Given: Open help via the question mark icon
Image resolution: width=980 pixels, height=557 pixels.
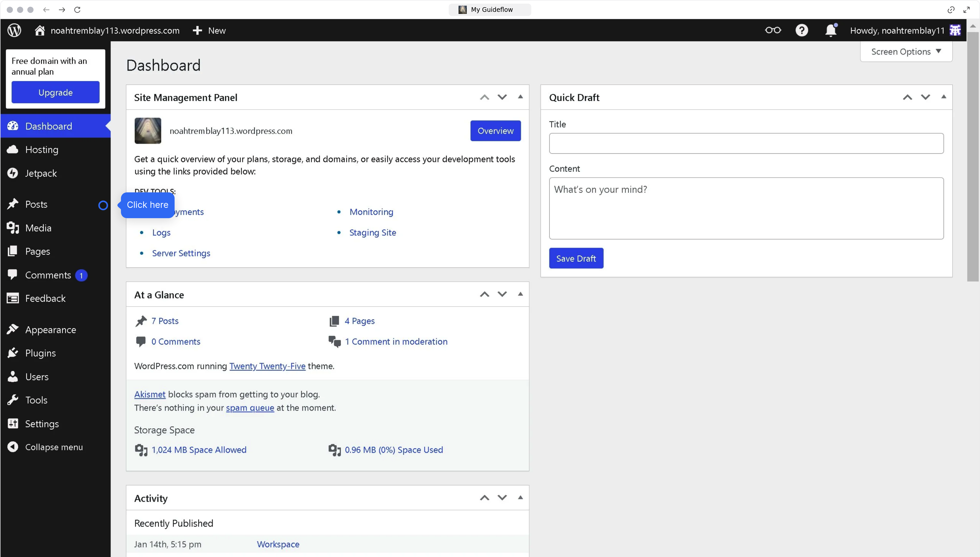Looking at the screenshot, I should [x=802, y=30].
